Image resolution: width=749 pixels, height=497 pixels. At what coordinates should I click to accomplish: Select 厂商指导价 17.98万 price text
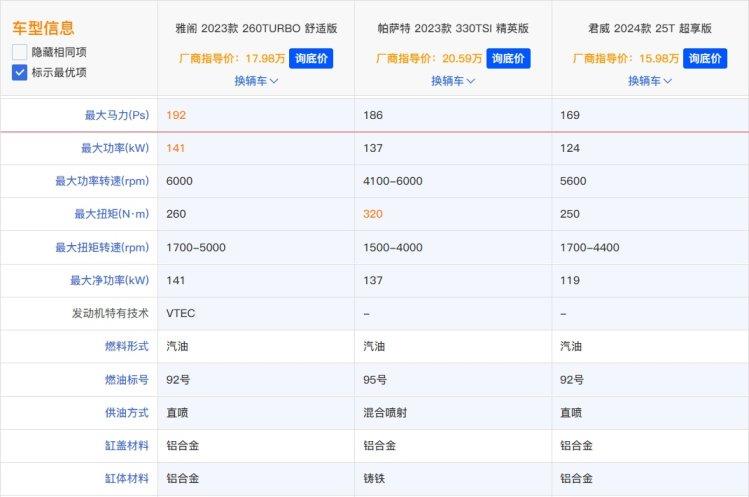point(232,58)
